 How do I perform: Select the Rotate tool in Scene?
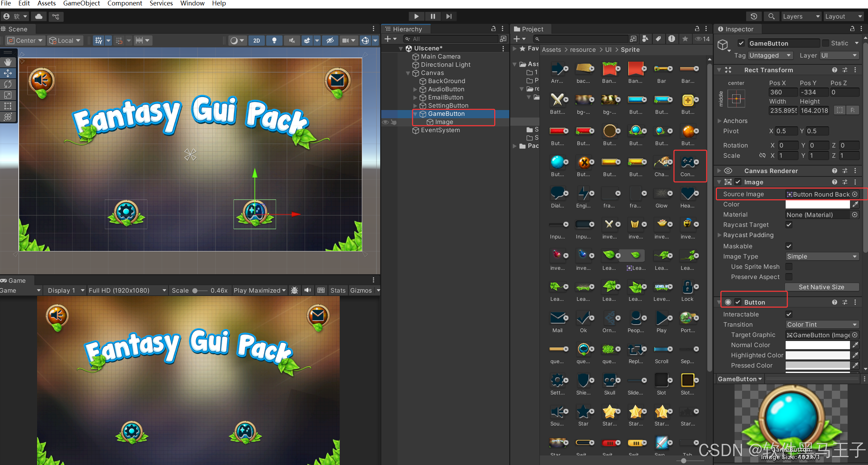pyautogui.click(x=8, y=84)
